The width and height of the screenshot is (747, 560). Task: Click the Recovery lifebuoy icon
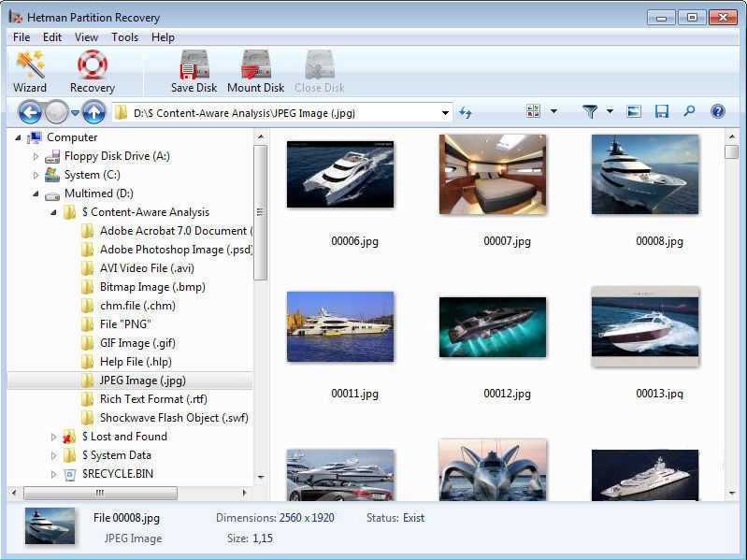point(93,65)
